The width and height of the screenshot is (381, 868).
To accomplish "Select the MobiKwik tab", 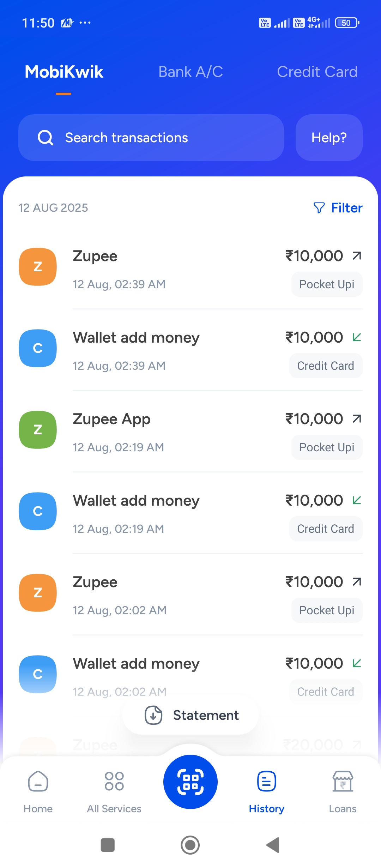I will [64, 72].
